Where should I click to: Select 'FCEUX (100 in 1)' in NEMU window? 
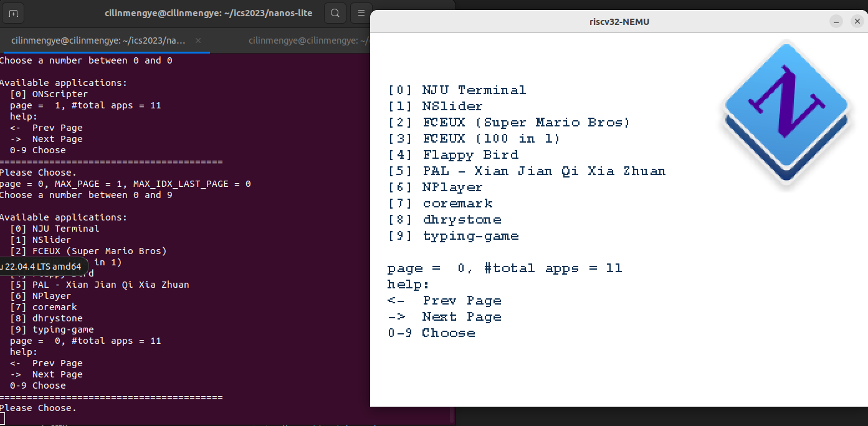click(492, 139)
